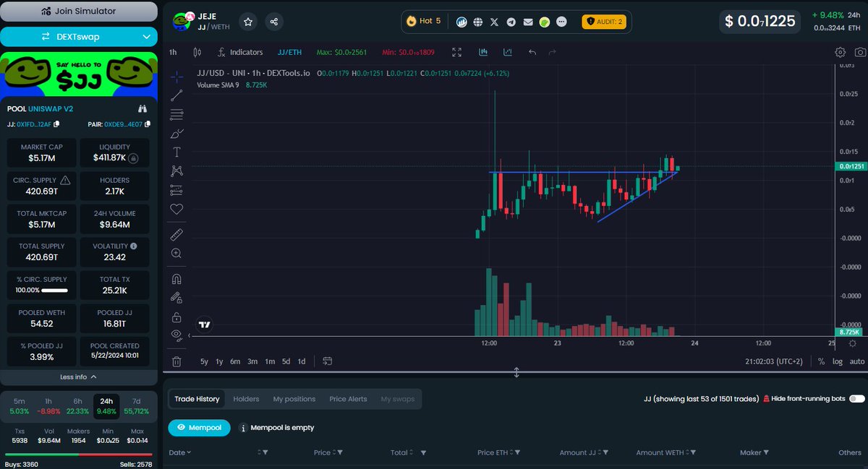Open the forecasting and measurement tools
The image size is (868, 469).
(176, 190)
